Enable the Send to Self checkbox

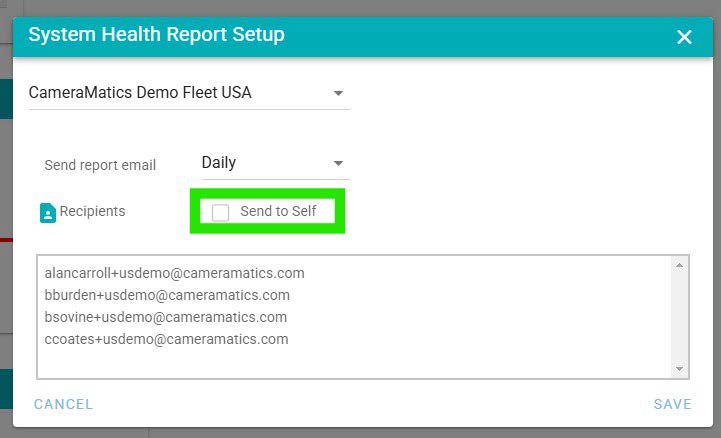221,212
